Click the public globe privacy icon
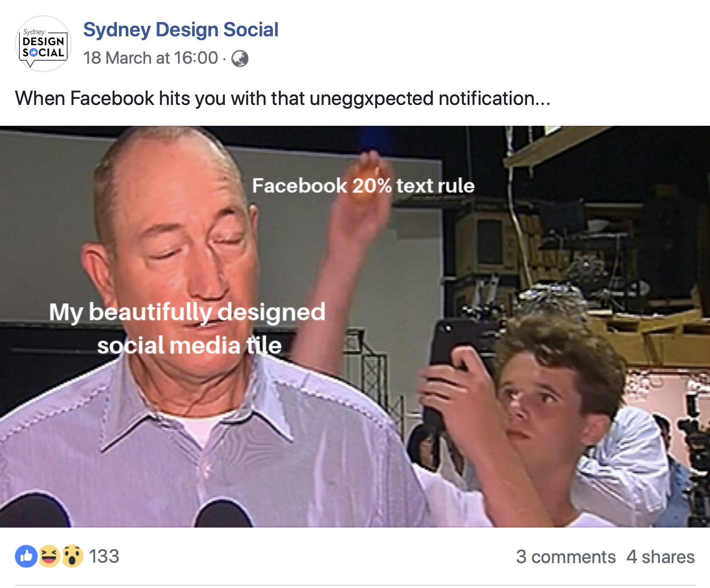710x588 pixels. pyautogui.click(x=240, y=58)
